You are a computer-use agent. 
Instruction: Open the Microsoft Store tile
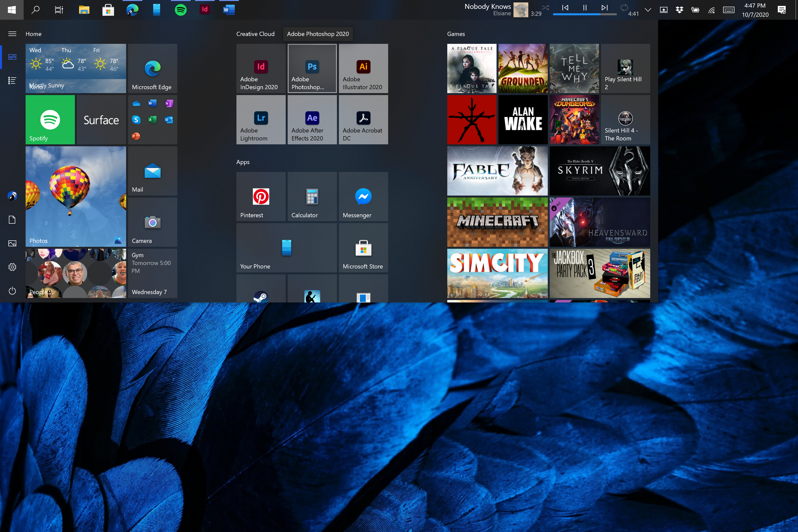point(363,248)
